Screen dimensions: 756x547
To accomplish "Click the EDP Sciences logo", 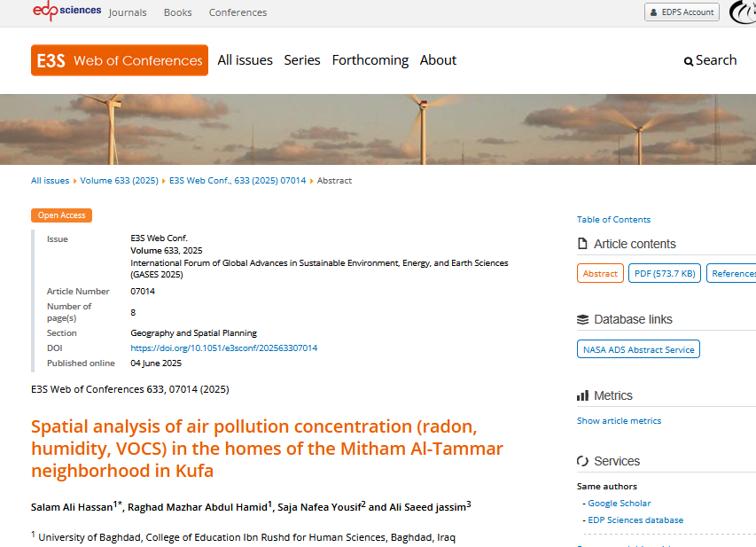I will pyautogui.click(x=66, y=11).
